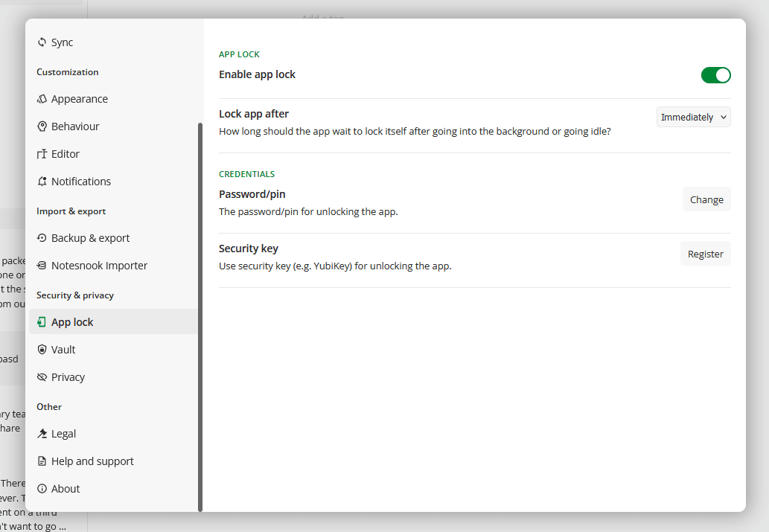Open Behaviour settings via its icon
This screenshot has height=532, width=769.
point(42,126)
